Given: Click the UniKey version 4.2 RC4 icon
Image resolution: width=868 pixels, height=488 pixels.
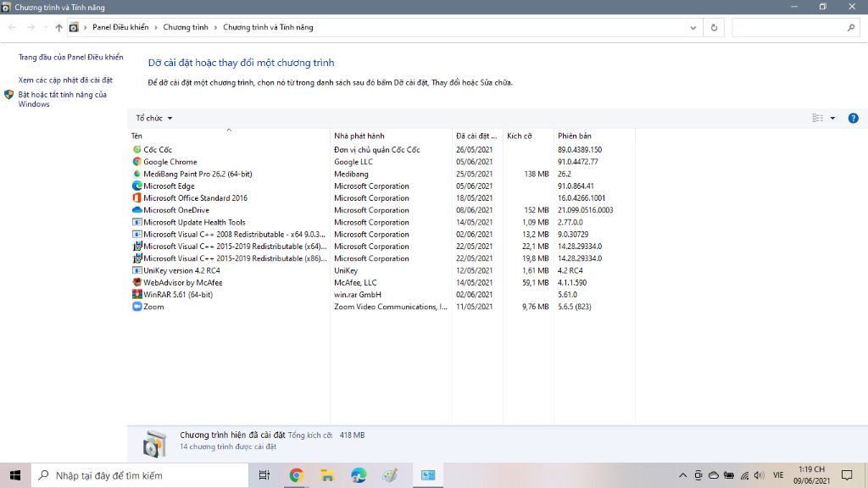Looking at the screenshot, I should coord(136,270).
